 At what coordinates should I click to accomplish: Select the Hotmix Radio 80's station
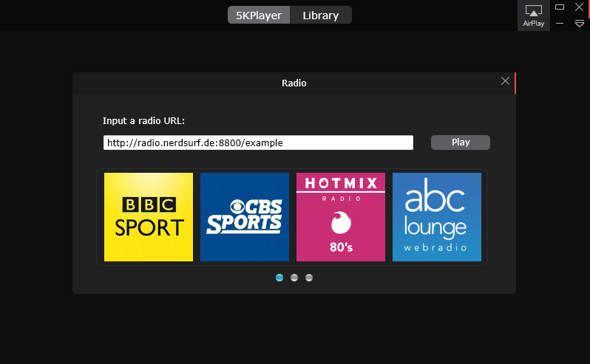coord(341,217)
